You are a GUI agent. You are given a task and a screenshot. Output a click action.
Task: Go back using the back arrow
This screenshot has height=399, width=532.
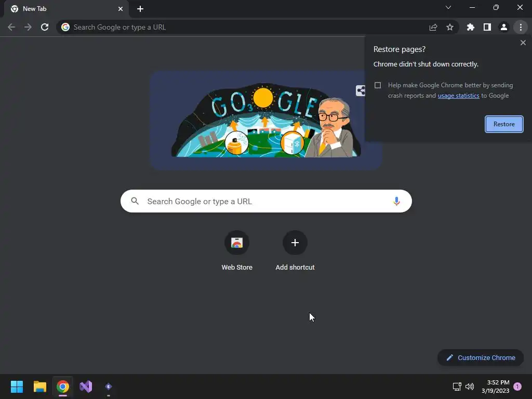11,27
